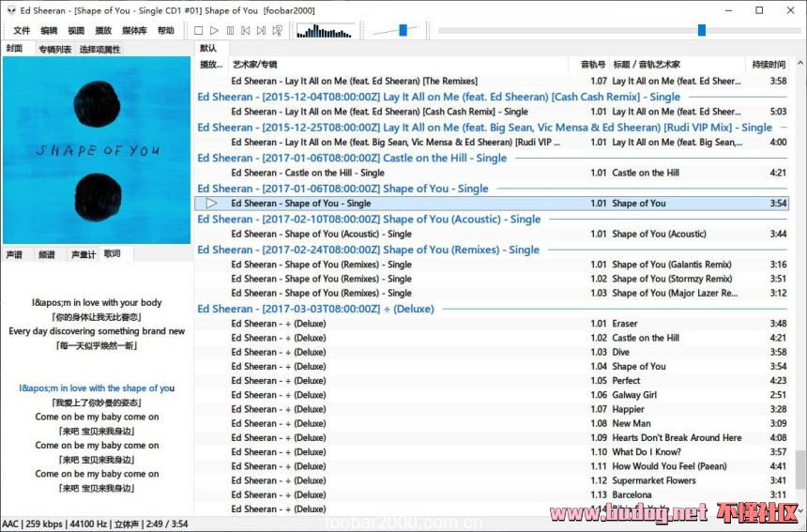Screen dimensions: 807x532
Task: Select track Shape of You (Galantis Remix)
Action: pyautogui.click(x=492, y=265)
